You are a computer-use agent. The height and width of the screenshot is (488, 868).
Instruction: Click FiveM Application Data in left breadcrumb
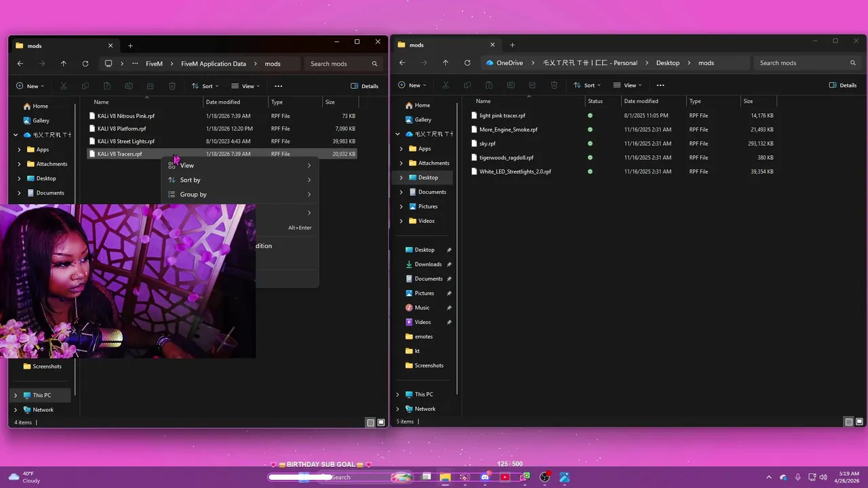pyautogui.click(x=214, y=64)
